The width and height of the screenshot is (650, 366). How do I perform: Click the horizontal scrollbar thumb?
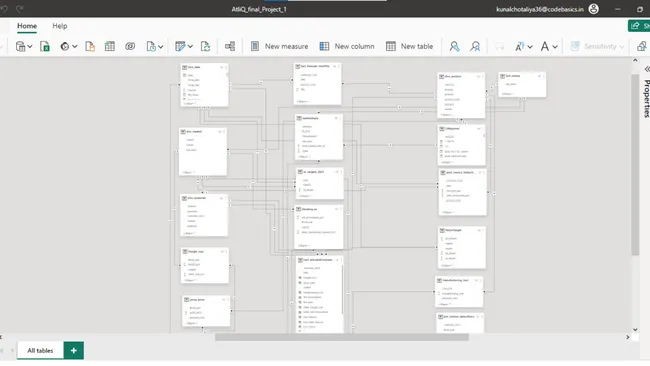click(342, 337)
